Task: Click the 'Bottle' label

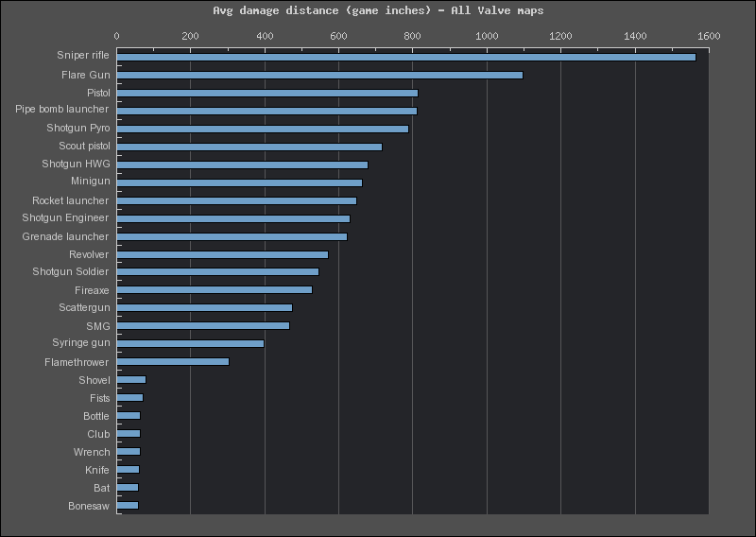Action: click(96, 416)
